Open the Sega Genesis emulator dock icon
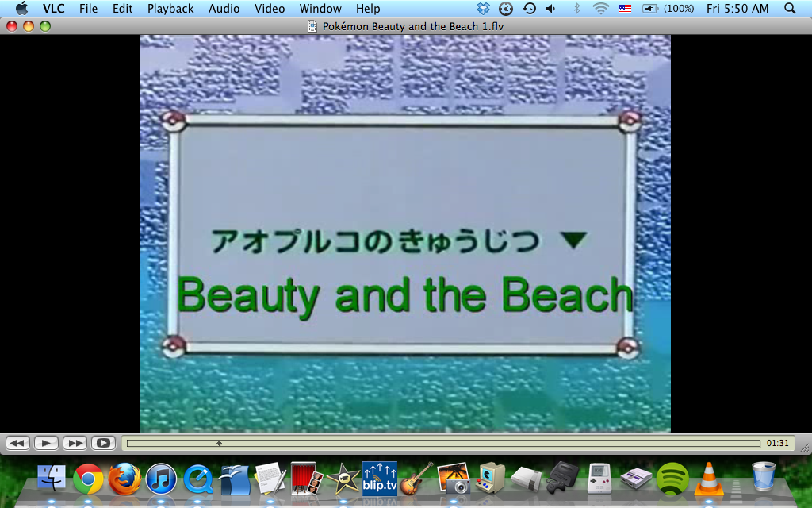812x508 pixels. coord(562,477)
